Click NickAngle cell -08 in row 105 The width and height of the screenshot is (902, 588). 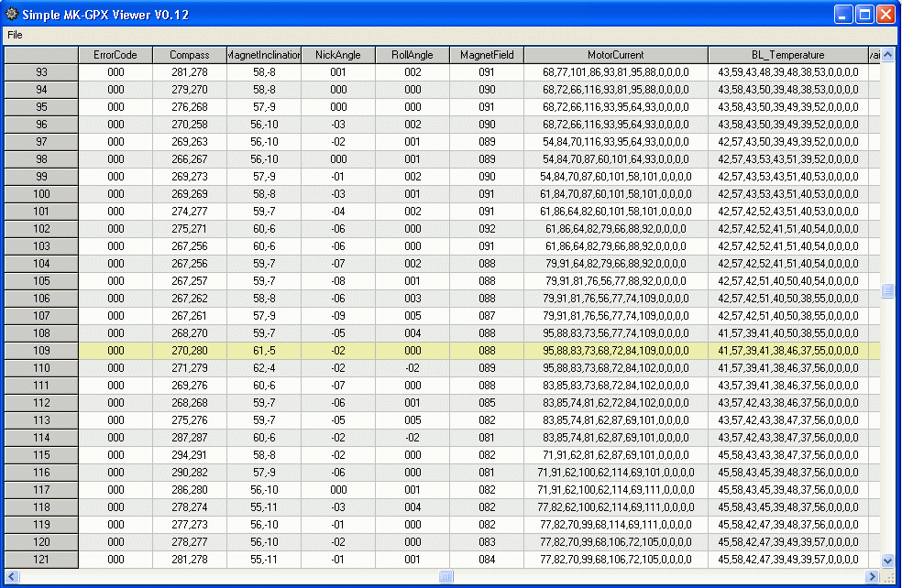(x=338, y=281)
